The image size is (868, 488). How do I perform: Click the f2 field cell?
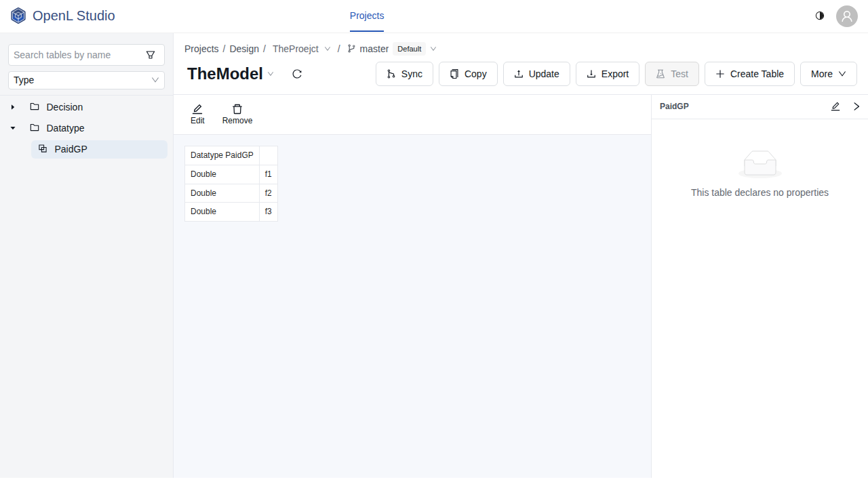point(269,193)
